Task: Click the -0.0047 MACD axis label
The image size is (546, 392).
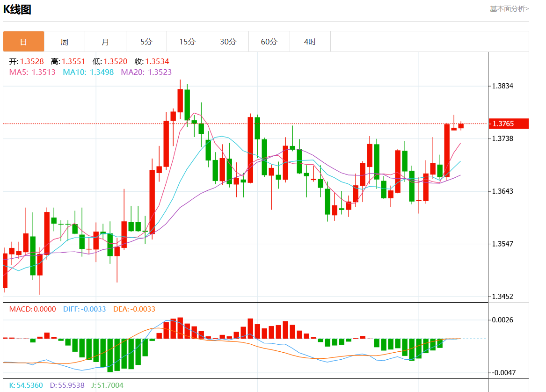Action: [x=504, y=373]
